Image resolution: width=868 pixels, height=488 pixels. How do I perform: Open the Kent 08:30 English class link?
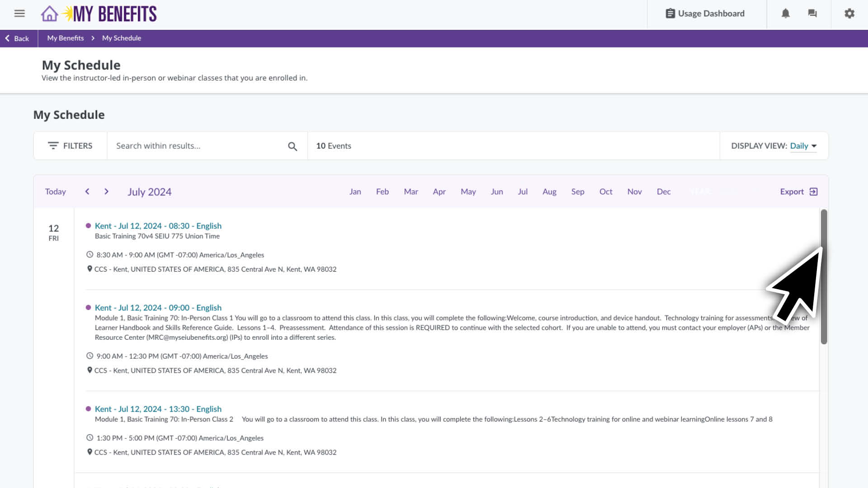point(158,226)
